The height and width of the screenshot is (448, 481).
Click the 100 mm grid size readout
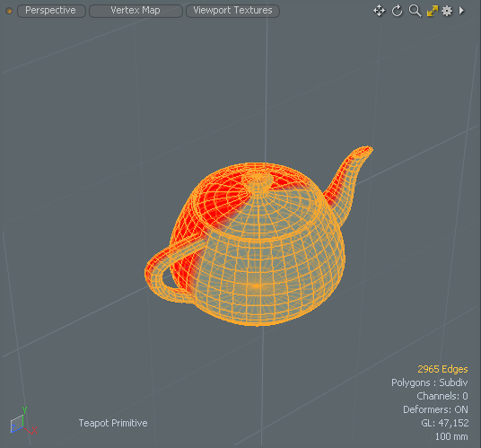(x=451, y=436)
